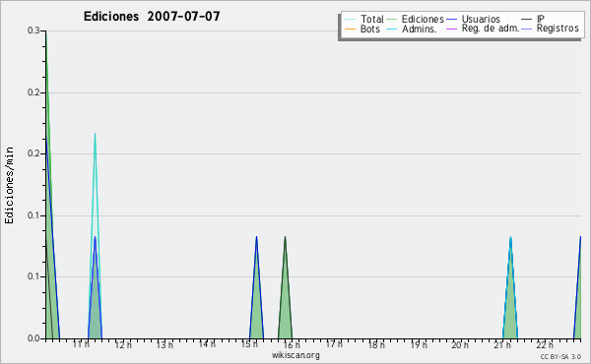Click the '13 h' x-axis label

(x=165, y=344)
